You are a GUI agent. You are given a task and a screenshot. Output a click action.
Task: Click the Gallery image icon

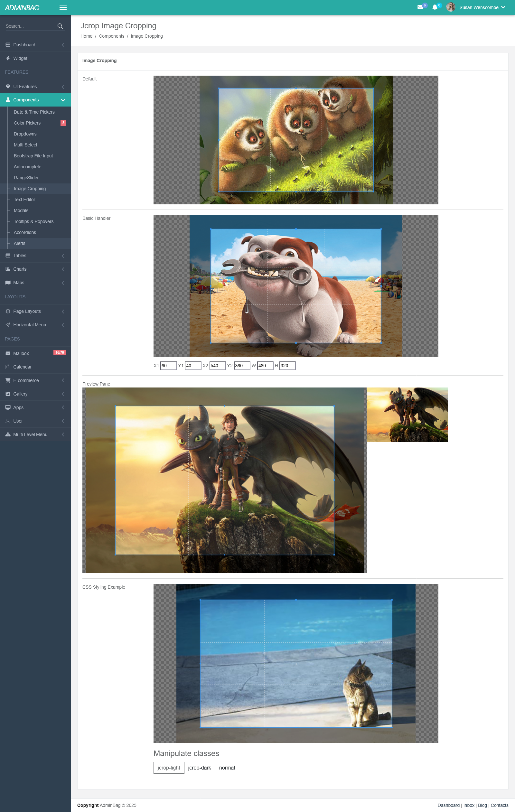point(8,394)
